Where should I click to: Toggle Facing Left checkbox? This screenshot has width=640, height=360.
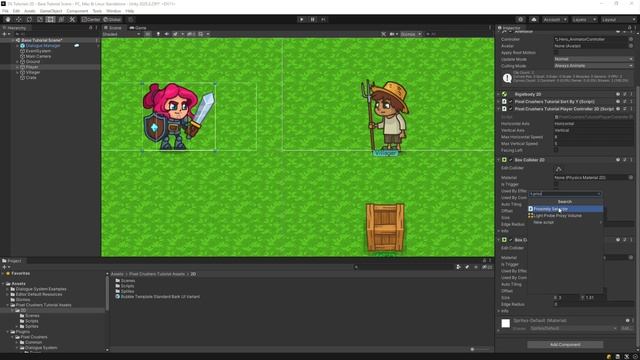click(556, 150)
